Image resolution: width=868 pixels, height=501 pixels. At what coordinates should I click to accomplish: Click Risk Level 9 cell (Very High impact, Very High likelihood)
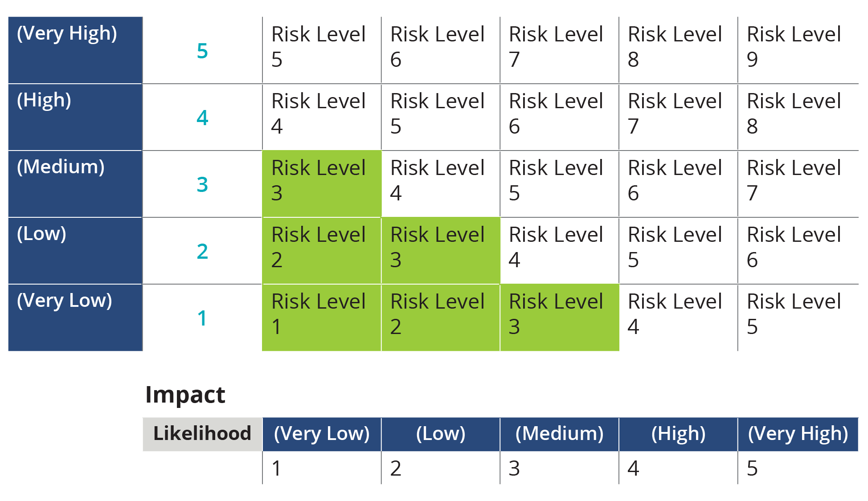(799, 39)
